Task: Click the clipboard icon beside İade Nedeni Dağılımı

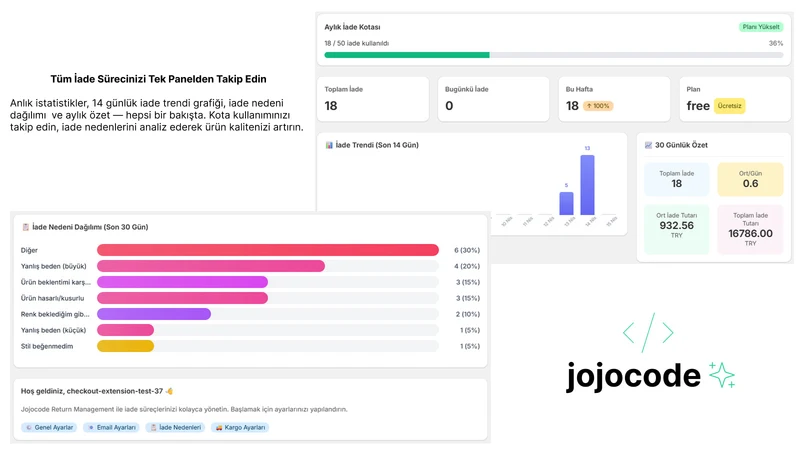Action: (26, 227)
